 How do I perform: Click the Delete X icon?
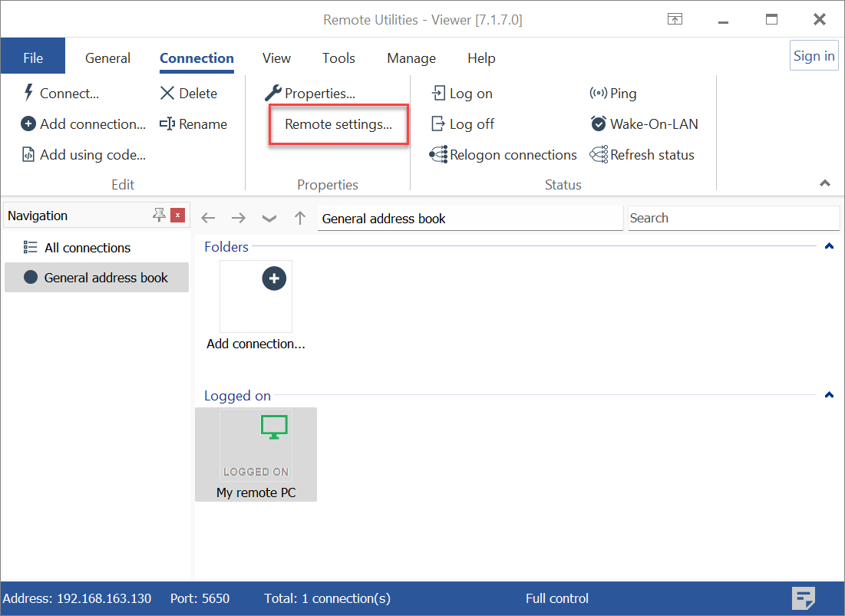click(167, 93)
